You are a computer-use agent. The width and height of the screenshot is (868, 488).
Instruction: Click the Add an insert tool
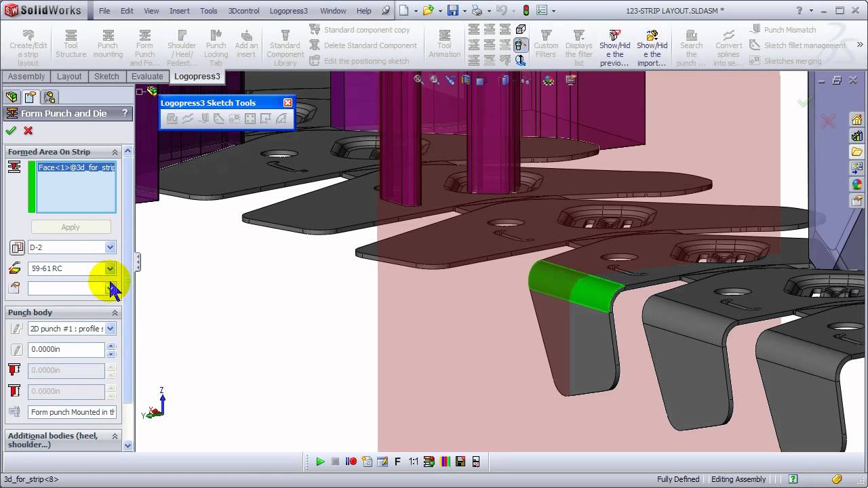click(x=246, y=45)
